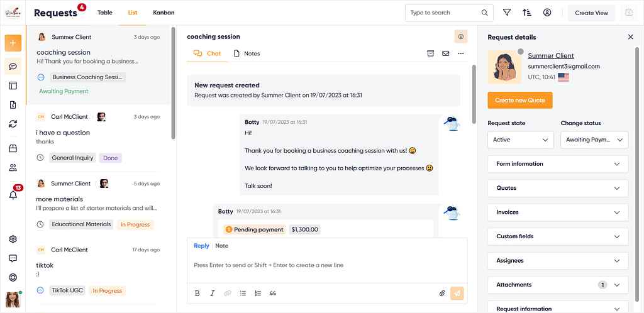Open the 'more materials' request

tap(97, 204)
